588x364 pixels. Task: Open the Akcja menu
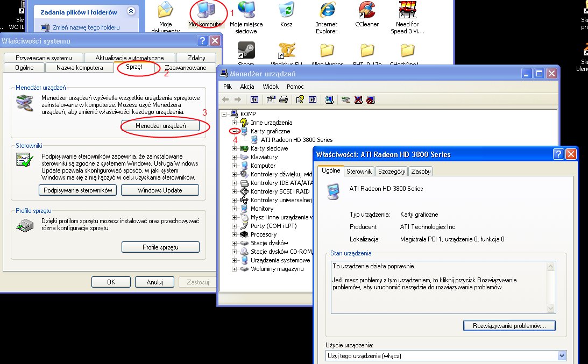[x=247, y=87]
